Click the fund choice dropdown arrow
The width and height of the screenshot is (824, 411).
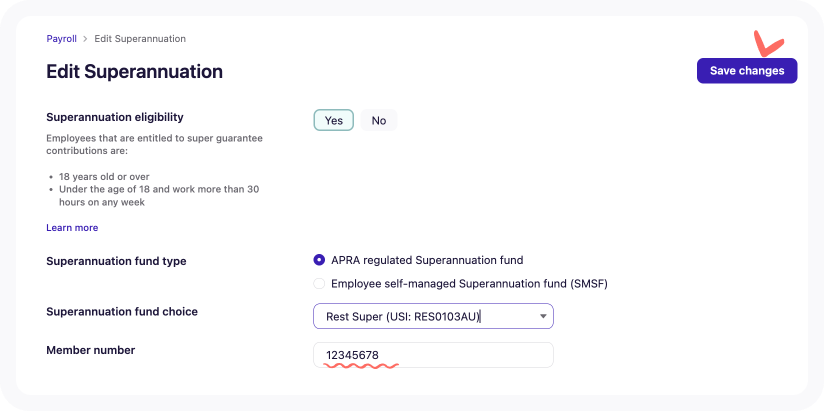543,316
